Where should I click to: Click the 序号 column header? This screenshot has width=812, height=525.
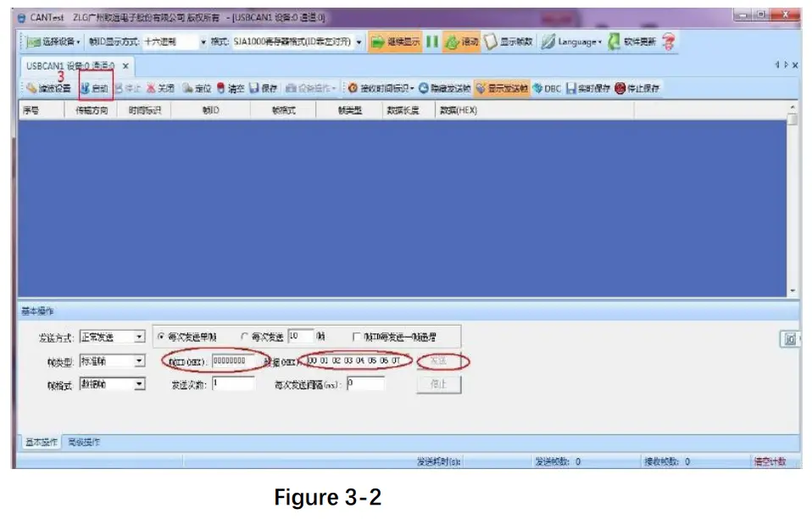pos(41,110)
